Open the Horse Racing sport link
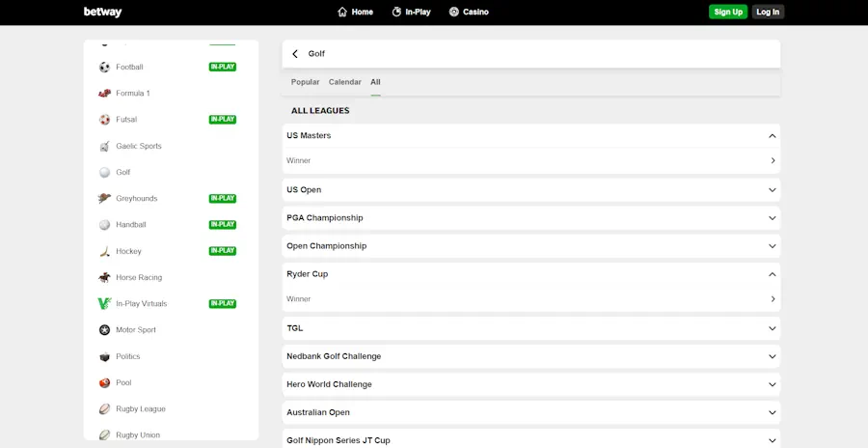Image resolution: width=868 pixels, height=448 pixels. coord(139,277)
